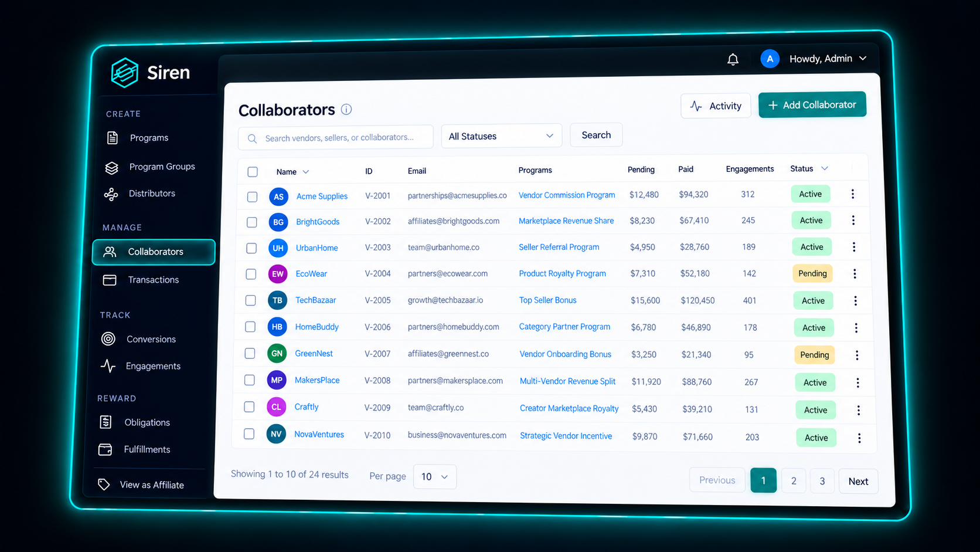Go to Distributors in the sidebar

click(x=152, y=194)
